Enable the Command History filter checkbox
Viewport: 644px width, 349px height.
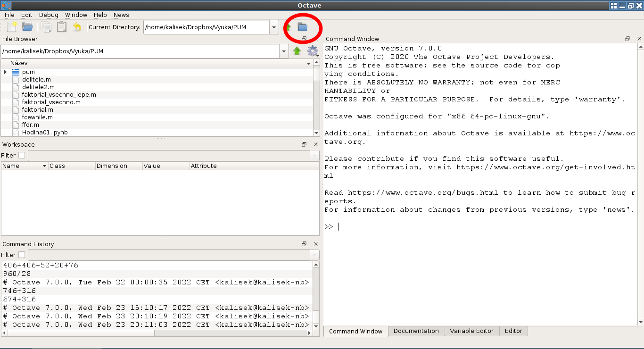(22, 255)
